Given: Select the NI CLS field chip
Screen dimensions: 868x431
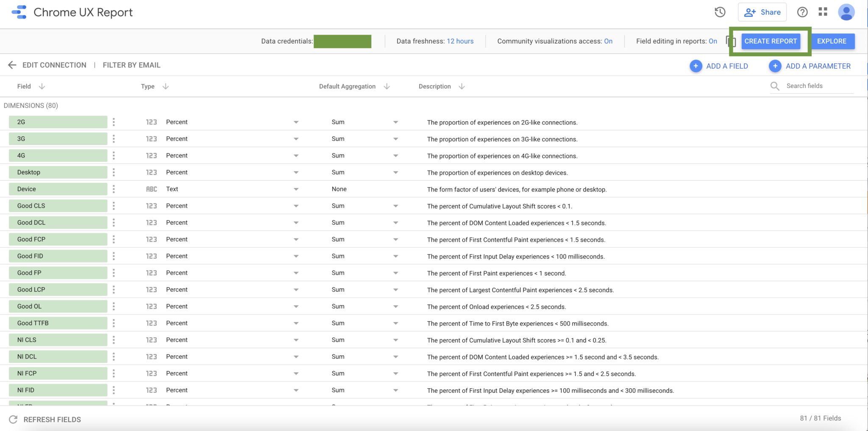Looking at the screenshot, I should [x=58, y=340].
